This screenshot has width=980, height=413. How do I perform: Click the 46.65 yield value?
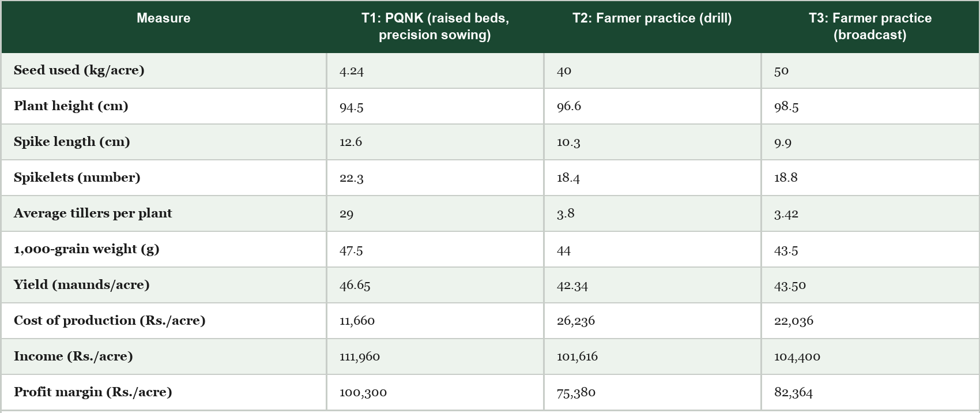click(x=355, y=286)
